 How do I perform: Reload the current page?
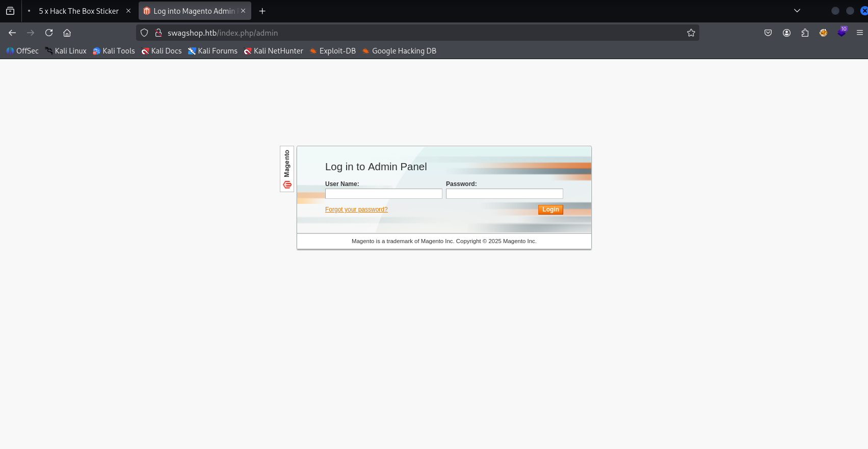[49, 33]
